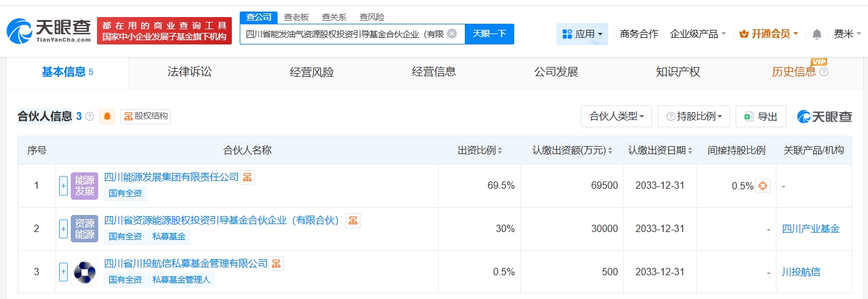Click help icon next to 合伙人信息 count
868x299 pixels.
(90, 116)
